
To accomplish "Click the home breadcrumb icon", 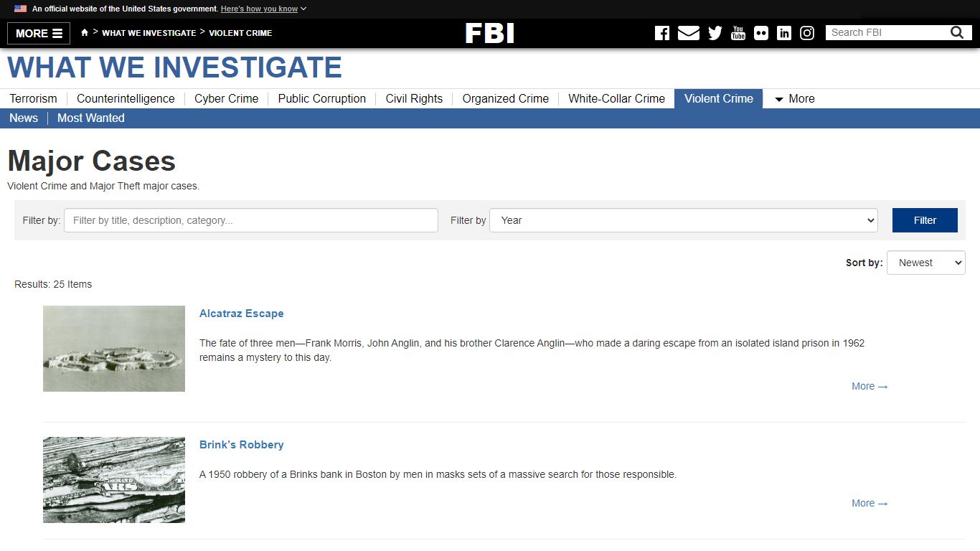I will click(x=85, y=32).
